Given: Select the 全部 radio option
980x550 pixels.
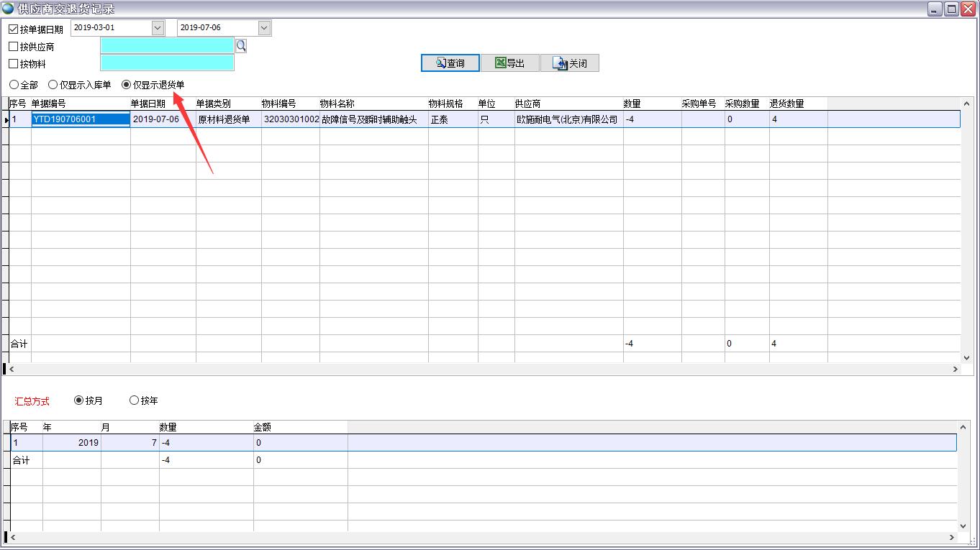Looking at the screenshot, I should click(14, 85).
